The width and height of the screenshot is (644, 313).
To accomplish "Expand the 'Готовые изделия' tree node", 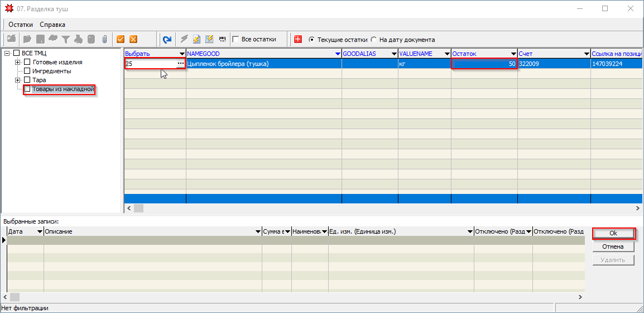I will [x=18, y=62].
